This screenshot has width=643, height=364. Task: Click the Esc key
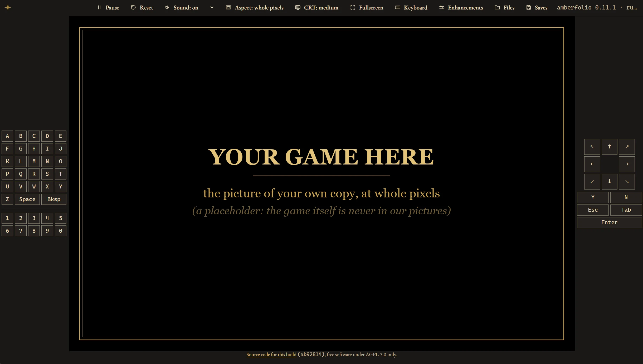593,210
